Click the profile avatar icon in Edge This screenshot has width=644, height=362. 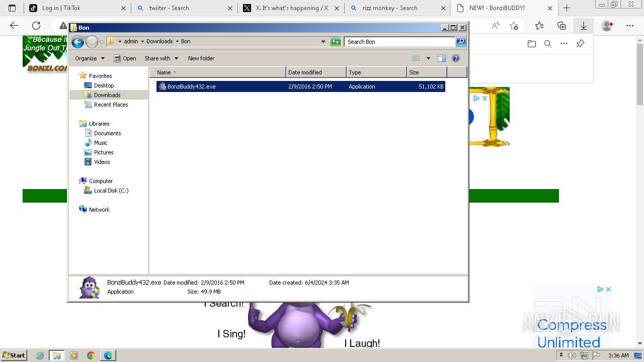(607, 26)
